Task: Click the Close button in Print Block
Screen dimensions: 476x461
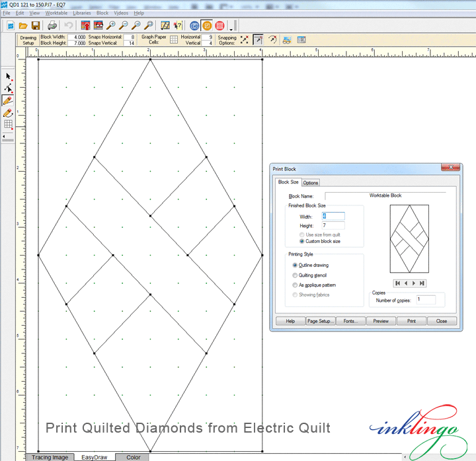Action: (442, 321)
